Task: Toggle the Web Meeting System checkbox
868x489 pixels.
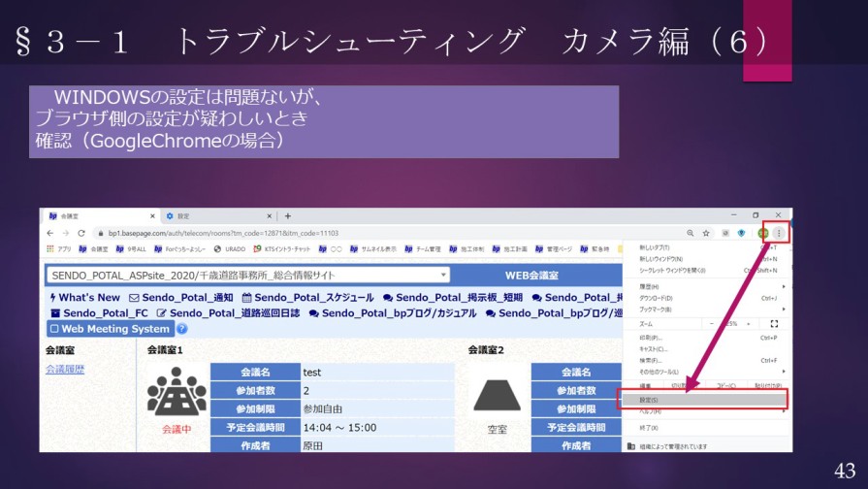Action: pyautogui.click(x=54, y=329)
